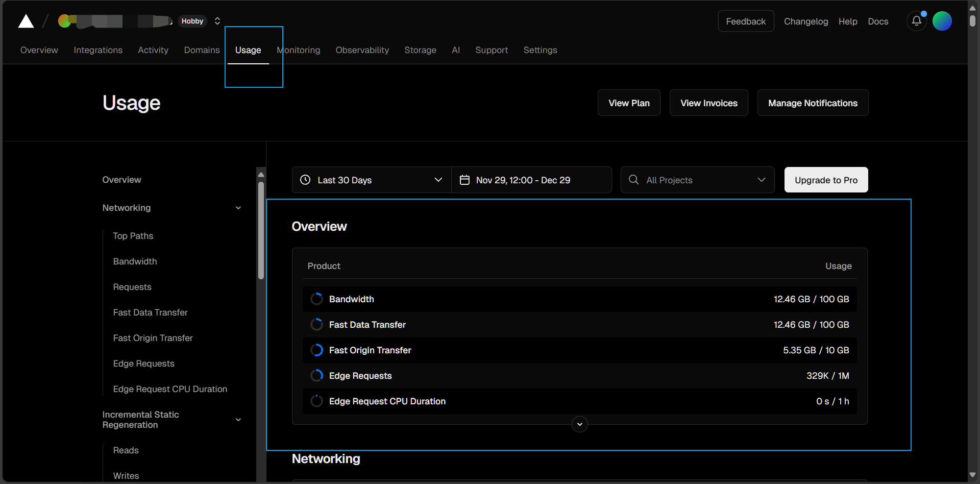Select Edge Requests in sidebar
The width and height of the screenshot is (980, 484).
point(144,364)
